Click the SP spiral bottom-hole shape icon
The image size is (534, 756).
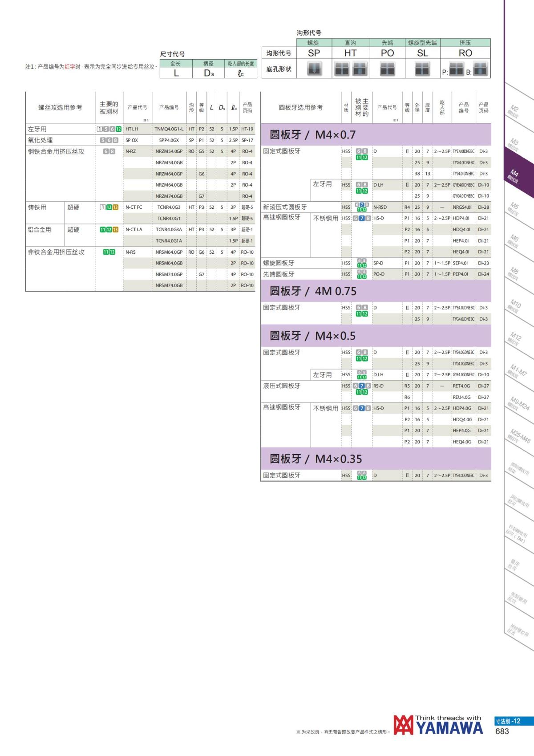click(x=314, y=69)
